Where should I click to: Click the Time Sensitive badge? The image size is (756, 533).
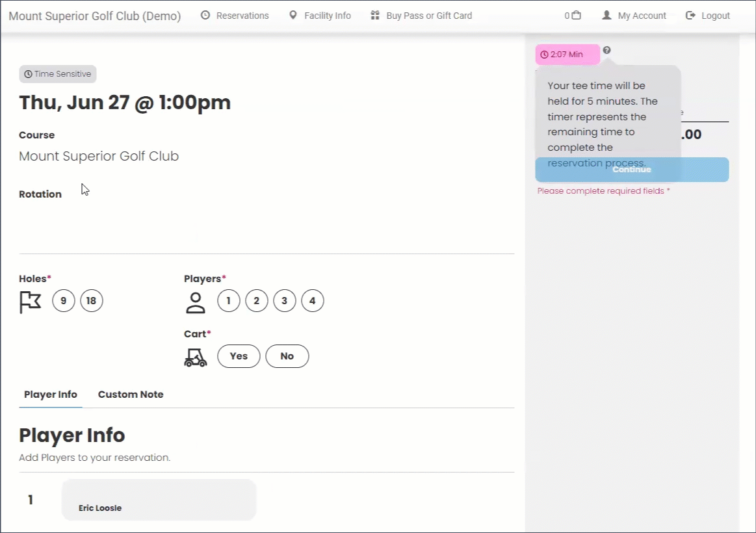pos(58,73)
